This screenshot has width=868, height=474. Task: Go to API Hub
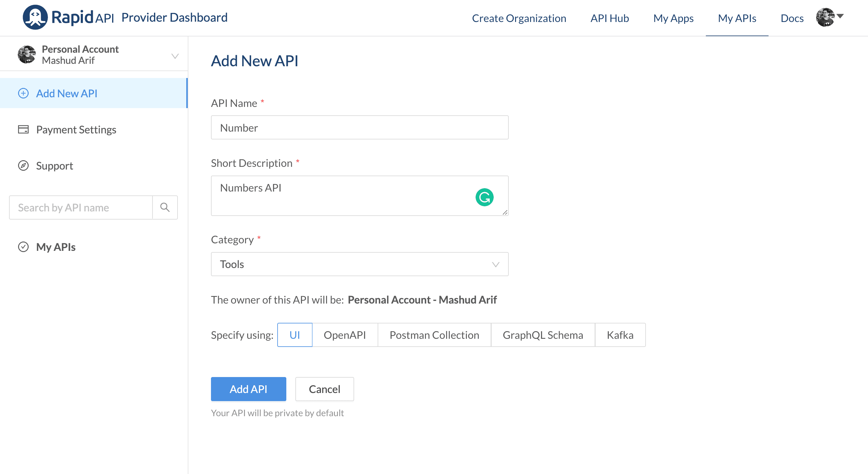(609, 18)
